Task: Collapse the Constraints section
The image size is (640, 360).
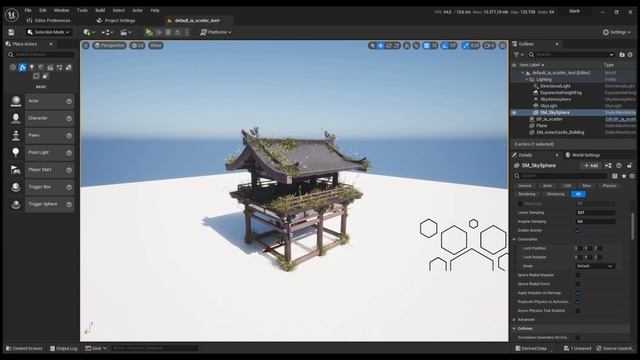Action: [x=514, y=240]
